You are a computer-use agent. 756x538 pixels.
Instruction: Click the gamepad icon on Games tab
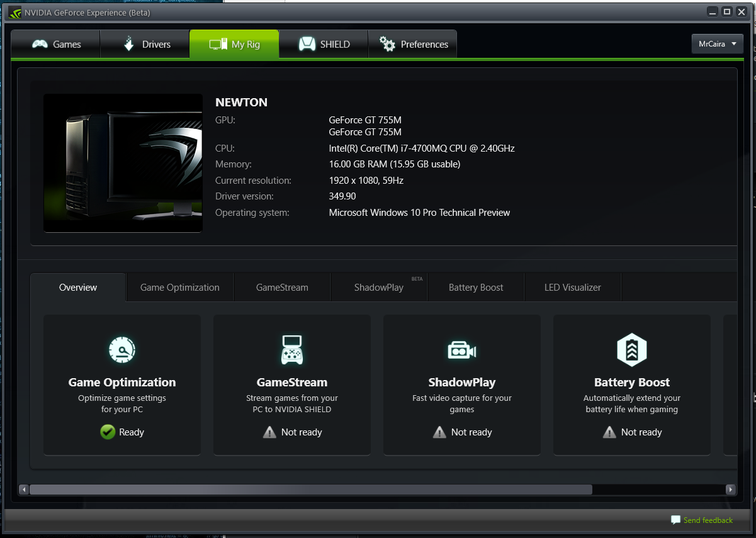(40, 44)
